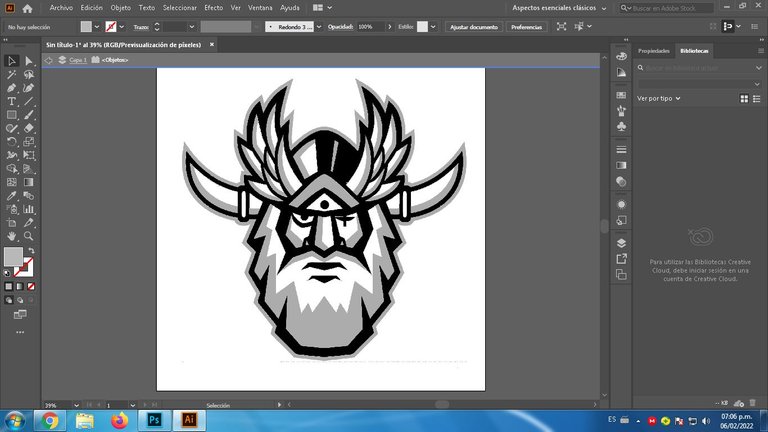Open the Redondo 3 brush dropdown
Viewport: 768px width, 432px height.
pyautogui.click(x=308, y=26)
